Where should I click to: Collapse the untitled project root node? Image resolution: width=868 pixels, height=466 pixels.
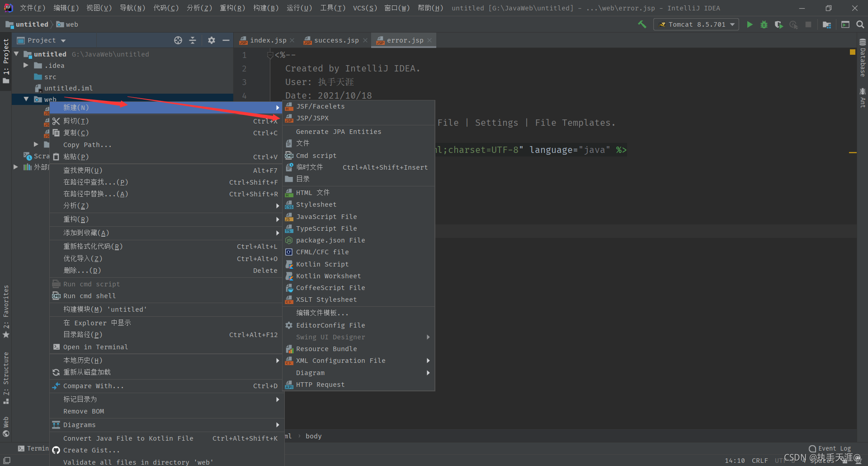(16, 54)
